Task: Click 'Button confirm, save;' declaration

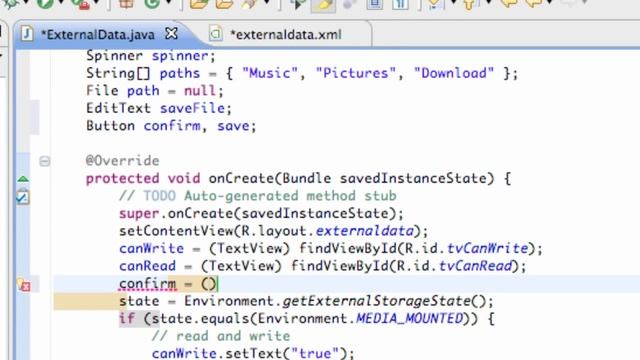Action: coord(171,126)
